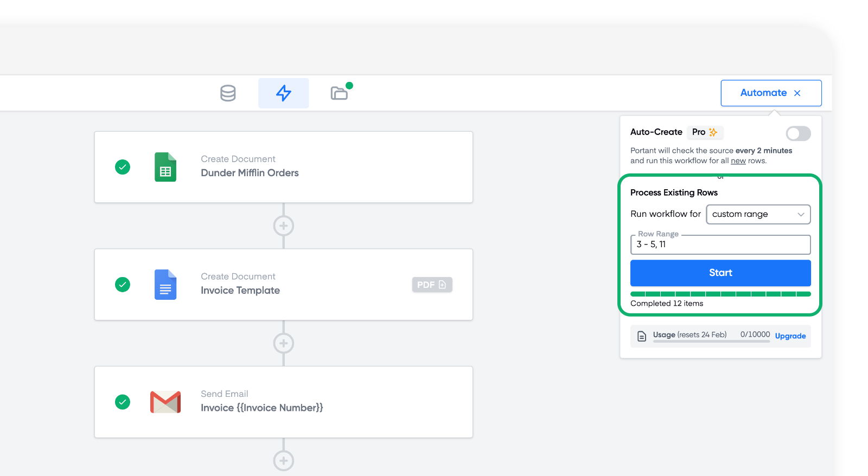The image size is (868, 476).
Task: Click the green check on Send Email step
Action: click(123, 402)
